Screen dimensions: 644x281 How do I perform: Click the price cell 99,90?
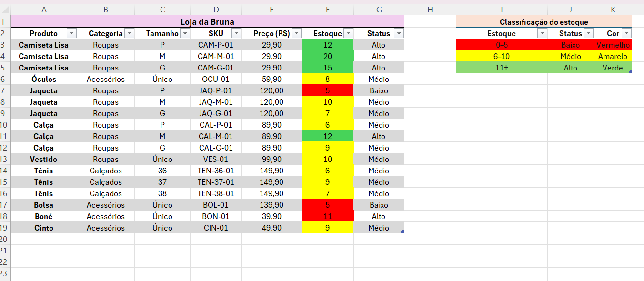pyautogui.click(x=272, y=159)
